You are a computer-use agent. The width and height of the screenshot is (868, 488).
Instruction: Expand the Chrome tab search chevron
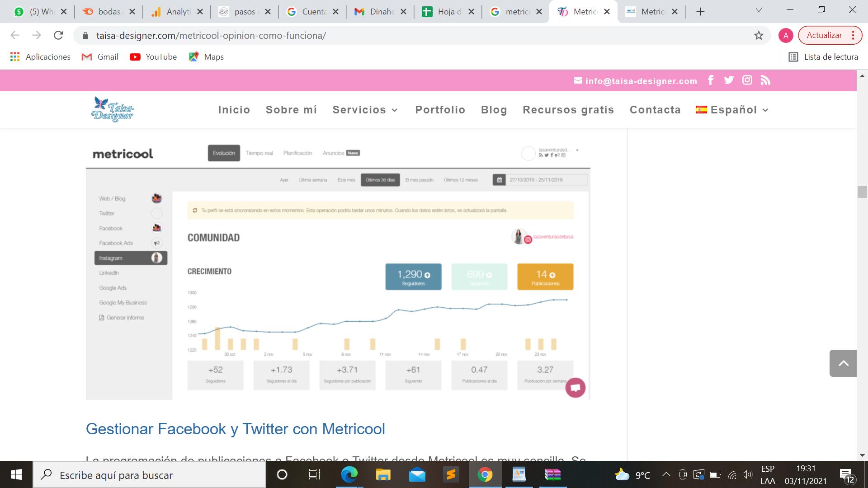[759, 10]
